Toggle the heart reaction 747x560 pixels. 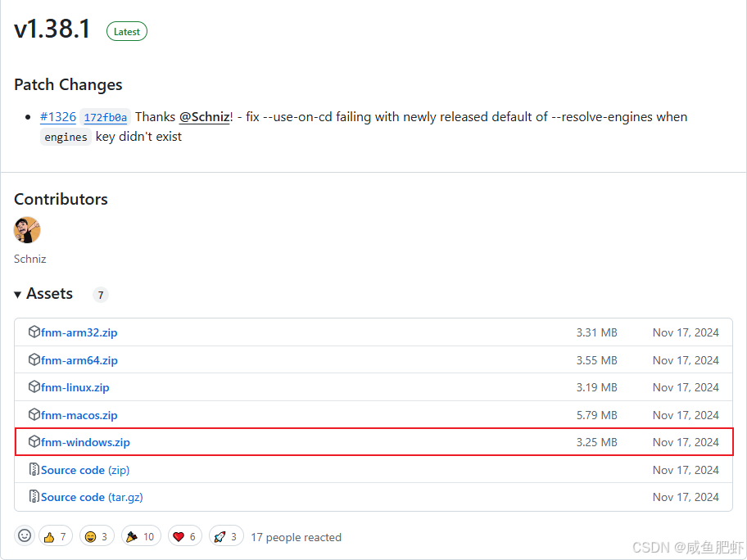(x=184, y=535)
